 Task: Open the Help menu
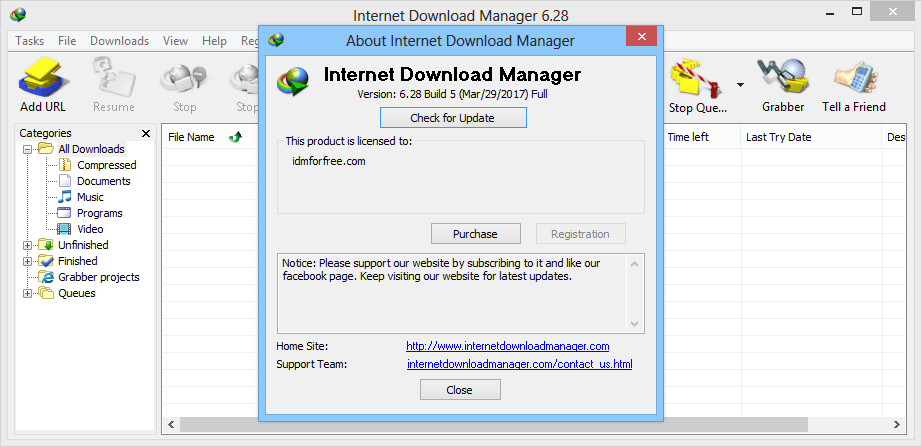pyautogui.click(x=214, y=41)
